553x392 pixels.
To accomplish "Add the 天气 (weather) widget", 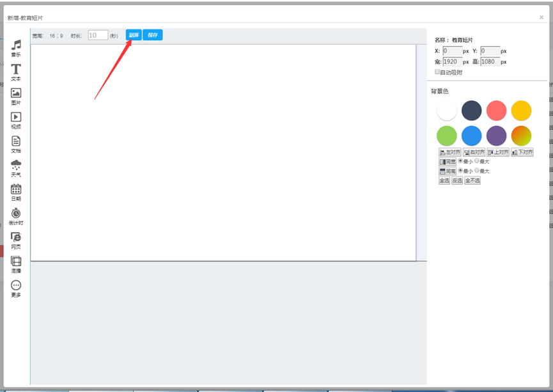I will [x=16, y=166].
